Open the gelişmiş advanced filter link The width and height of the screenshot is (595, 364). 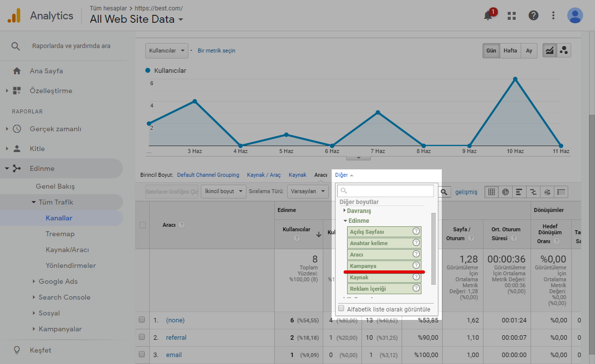click(466, 192)
